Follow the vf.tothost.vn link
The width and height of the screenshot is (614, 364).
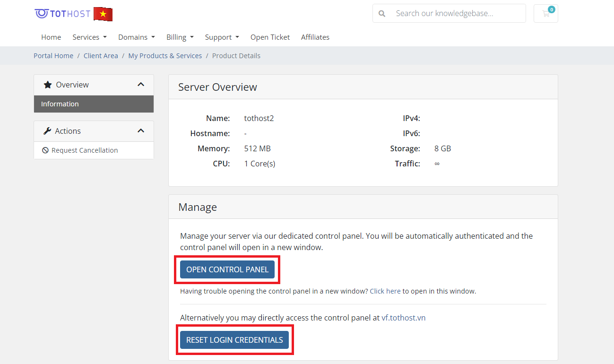click(403, 318)
